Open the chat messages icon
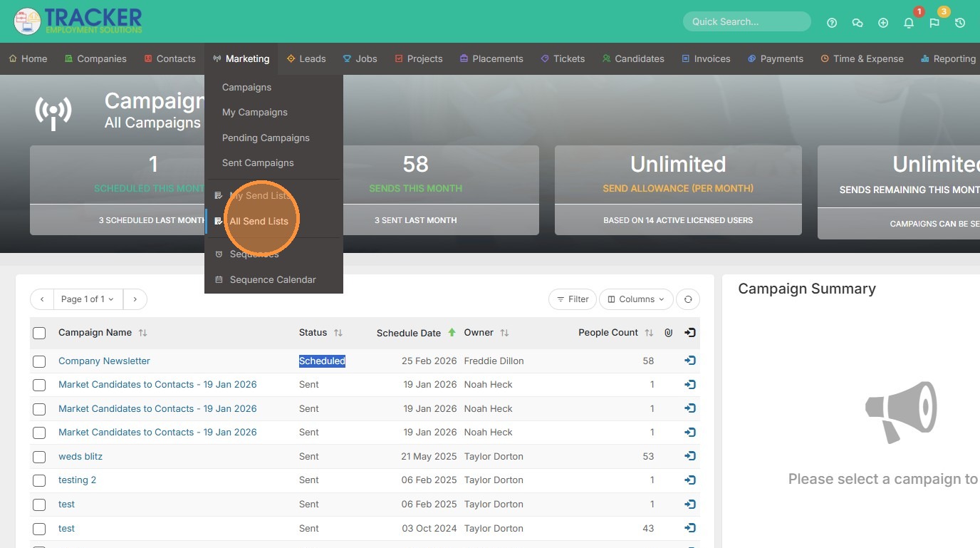 tap(857, 23)
